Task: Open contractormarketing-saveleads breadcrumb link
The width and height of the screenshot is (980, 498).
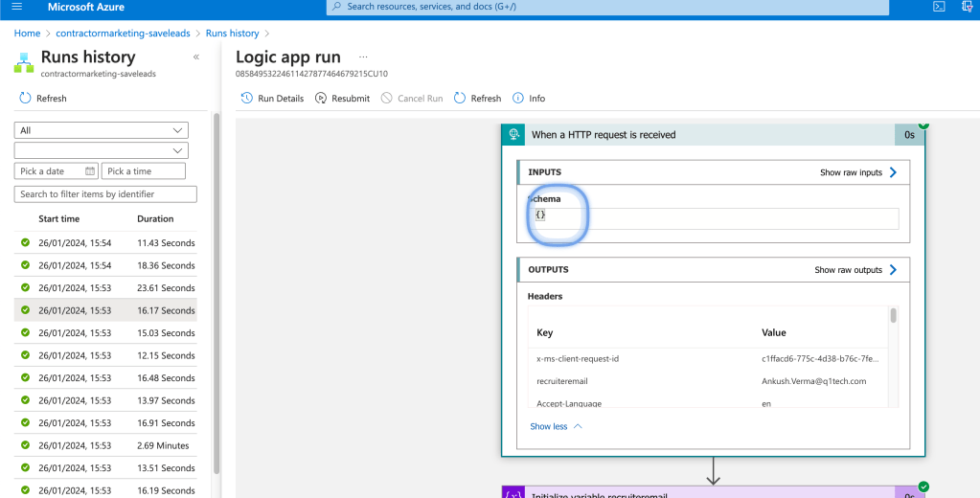Action: click(124, 34)
